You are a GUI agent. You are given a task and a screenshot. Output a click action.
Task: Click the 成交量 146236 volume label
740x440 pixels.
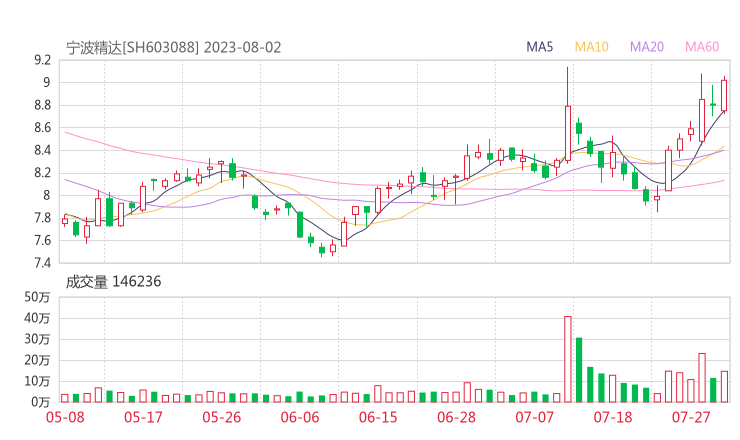tap(113, 282)
